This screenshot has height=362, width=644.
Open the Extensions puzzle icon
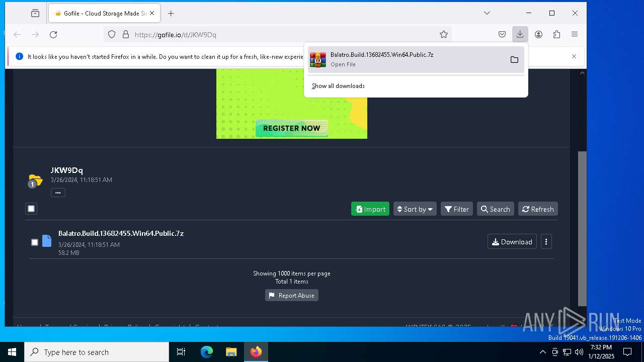[x=556, y=35]
